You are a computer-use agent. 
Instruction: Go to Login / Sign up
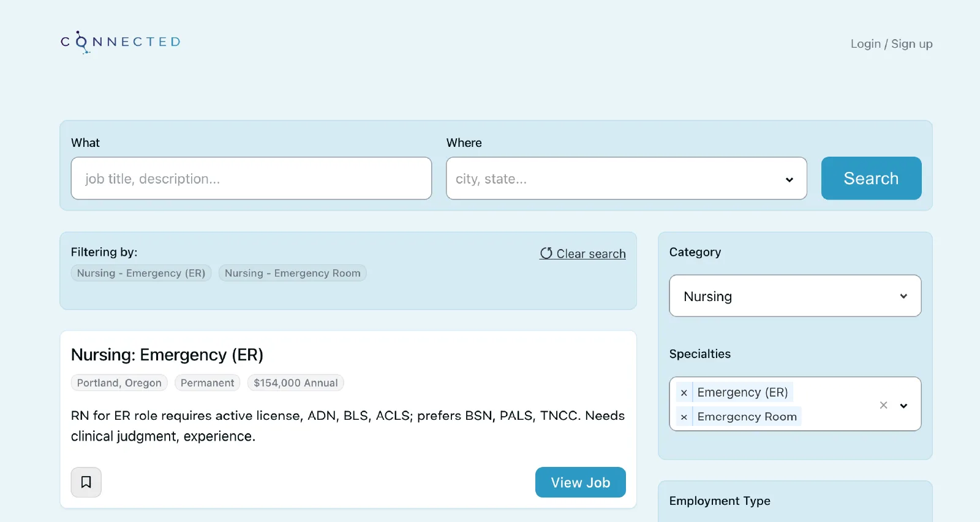coord(891,44)
